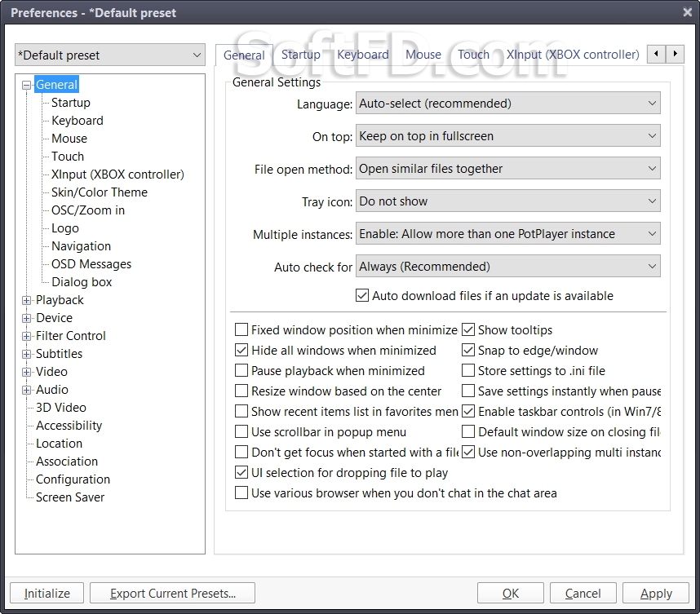Select Dialog box in the tree

click(82, 282)
